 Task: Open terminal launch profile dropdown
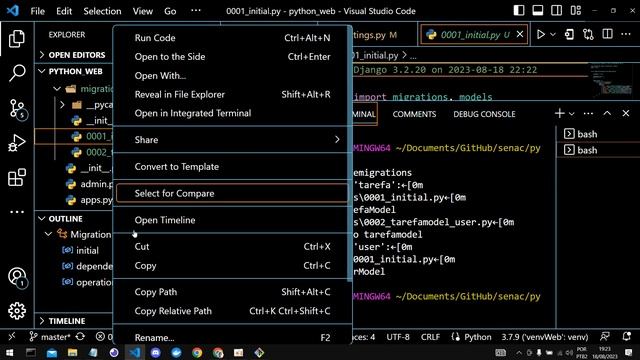point(571,114)
